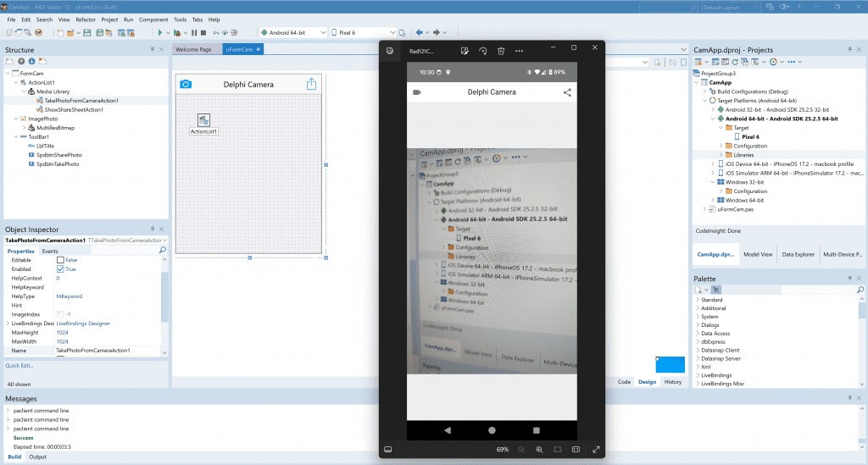Click the camera button on the form designer
Viewport: 868px width, 465px height.
click(186, 84)
